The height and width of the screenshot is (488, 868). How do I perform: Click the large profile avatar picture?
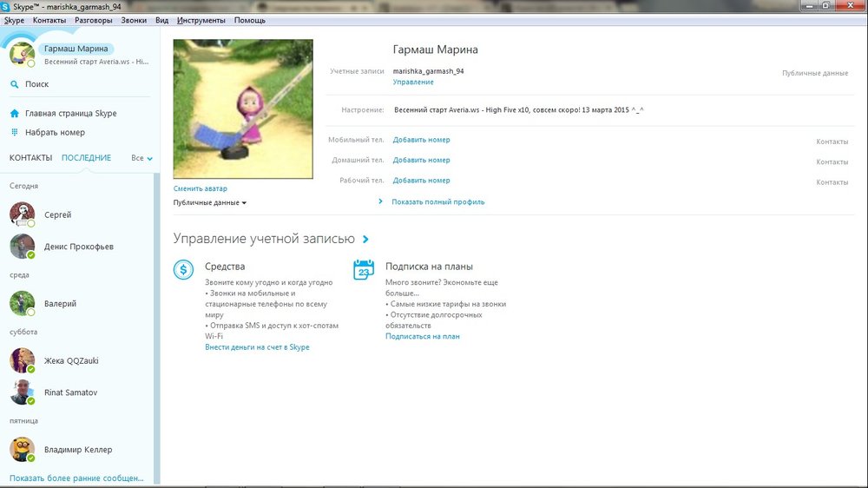click(243, 109)
